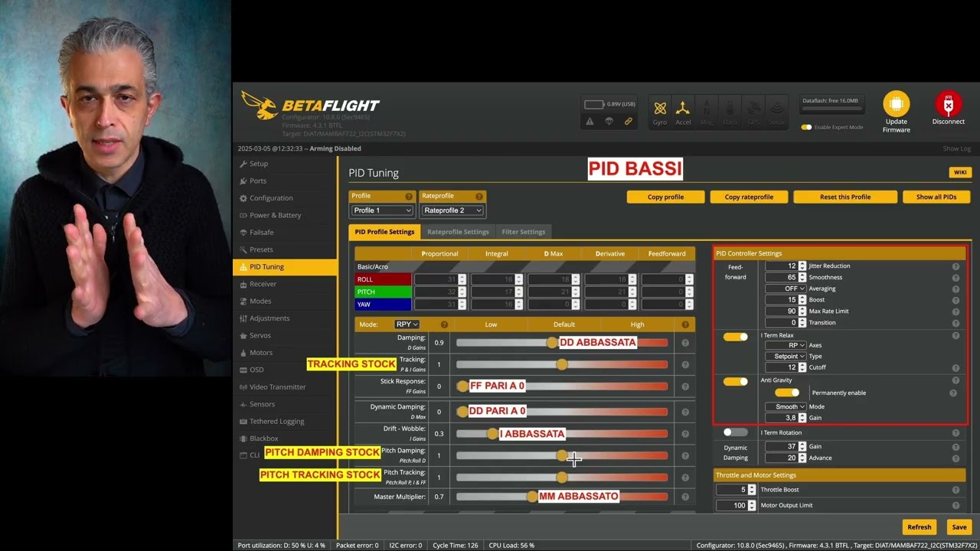
Task: Click the Accel sensor icon
Action: (683, 112)
